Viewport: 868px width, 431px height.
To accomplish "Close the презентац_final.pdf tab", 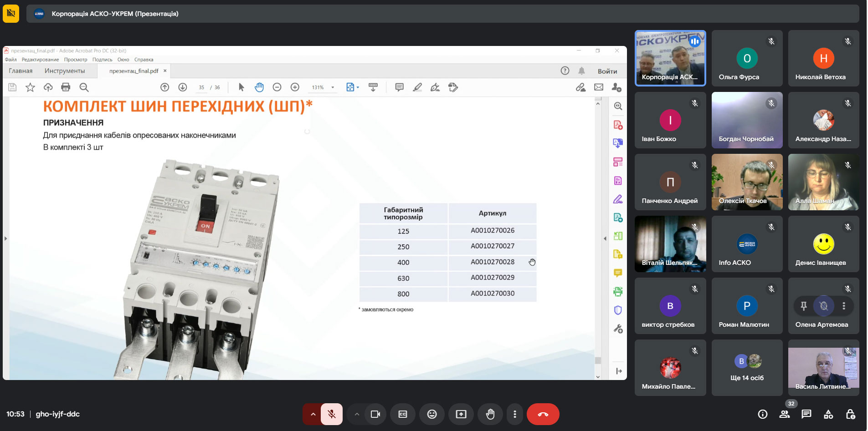I will [165, 71].
